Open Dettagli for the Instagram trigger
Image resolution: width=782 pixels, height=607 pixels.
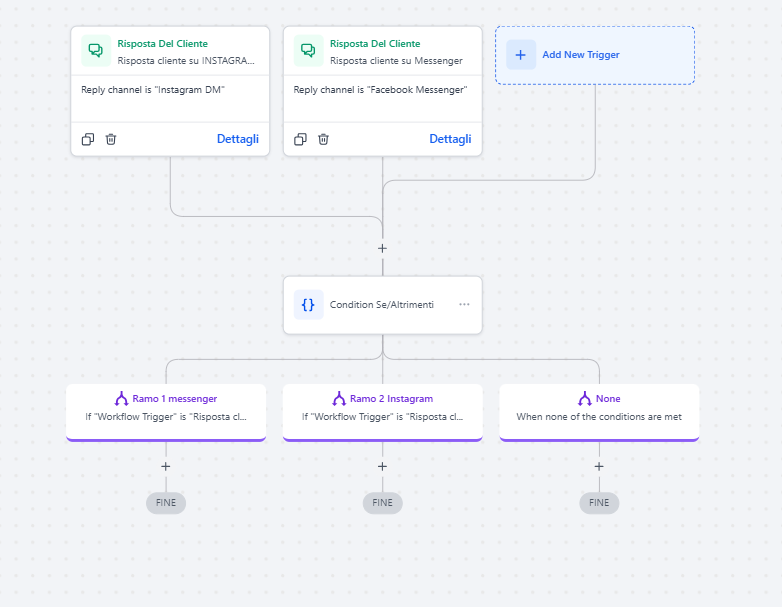click(x=237, y=139)
